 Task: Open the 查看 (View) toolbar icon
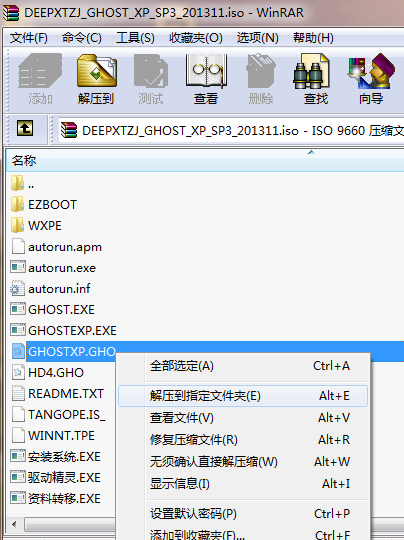click(206, 71)
